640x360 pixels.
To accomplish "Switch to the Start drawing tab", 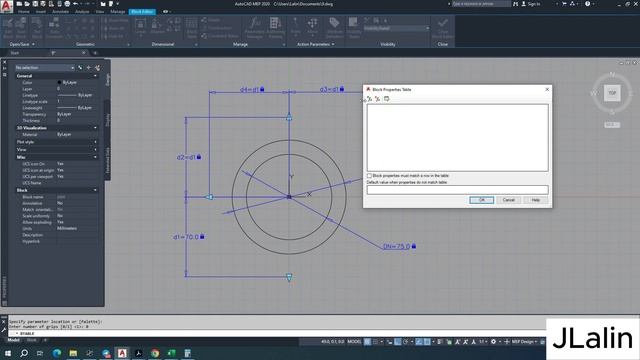I will coord(15,53).
